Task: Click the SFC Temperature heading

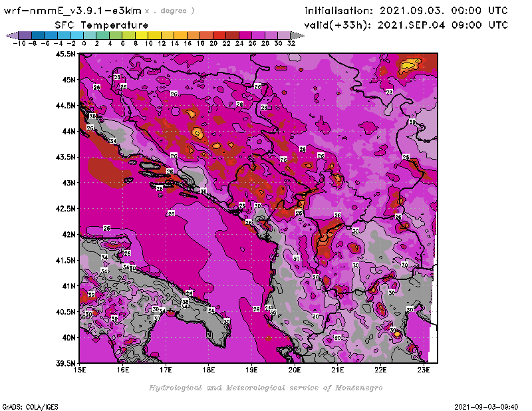Action: click(x=102, y=25)
